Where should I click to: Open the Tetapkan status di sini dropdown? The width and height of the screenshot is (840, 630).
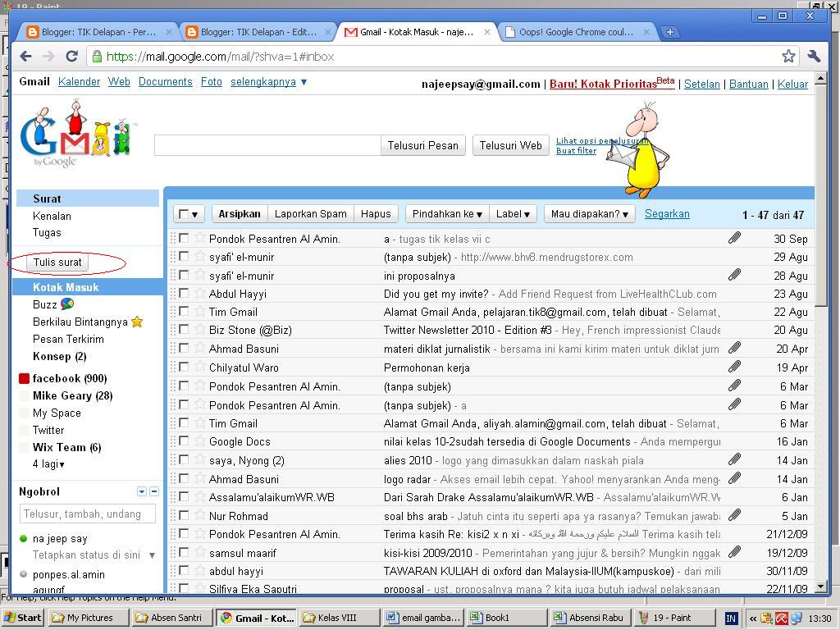point(152,555)
